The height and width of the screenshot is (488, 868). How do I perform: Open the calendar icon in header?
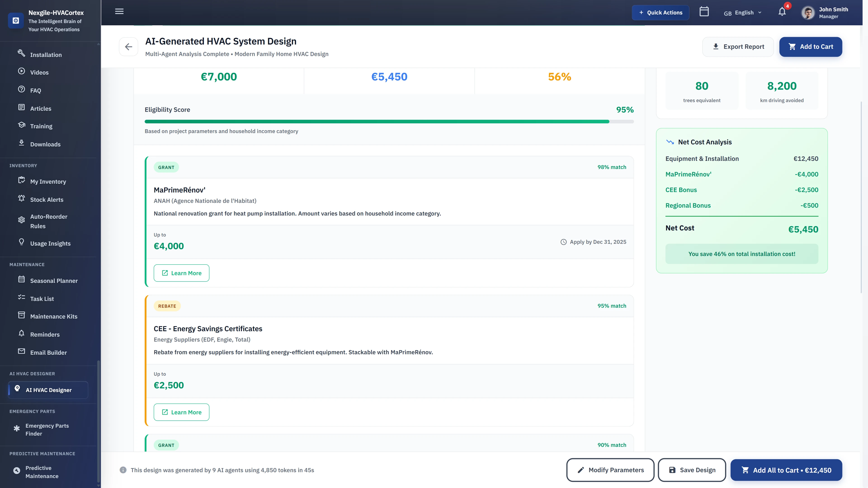click(x=704, y=12)
